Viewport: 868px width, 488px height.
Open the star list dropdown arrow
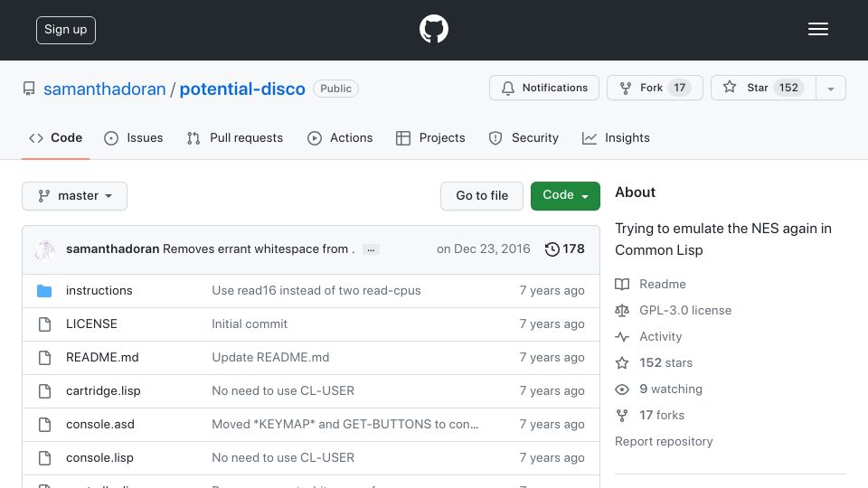point(830,88)
